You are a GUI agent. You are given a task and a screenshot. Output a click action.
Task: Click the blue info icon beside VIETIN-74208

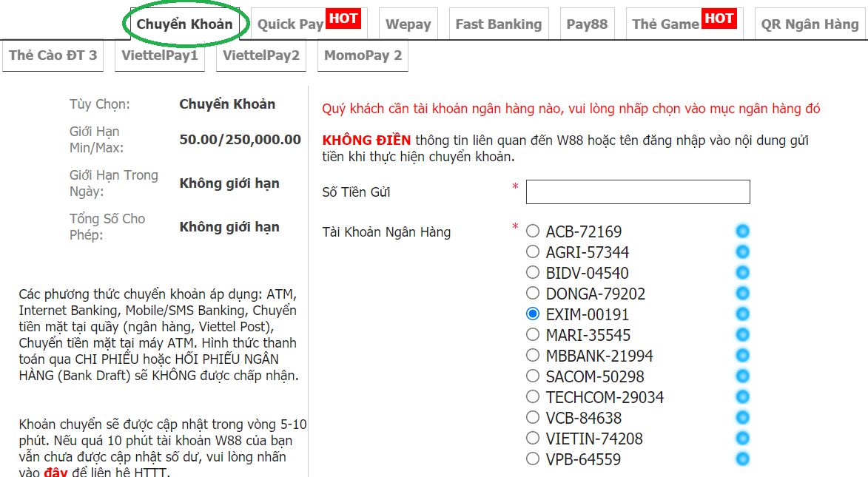[742, 439]
